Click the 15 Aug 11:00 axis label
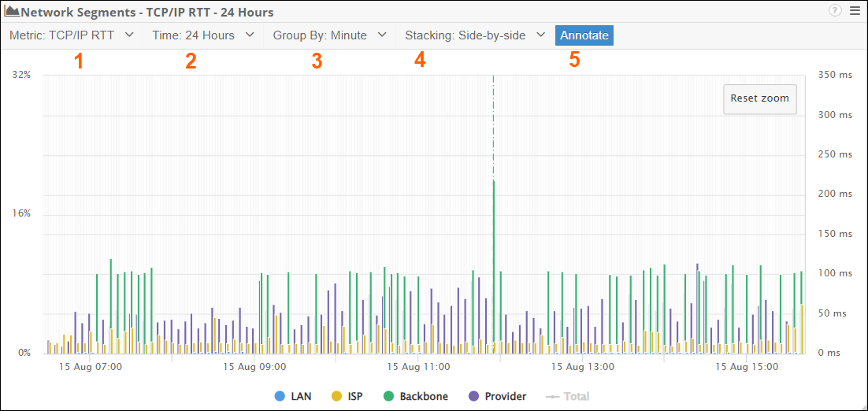 [x=418, y=366]
